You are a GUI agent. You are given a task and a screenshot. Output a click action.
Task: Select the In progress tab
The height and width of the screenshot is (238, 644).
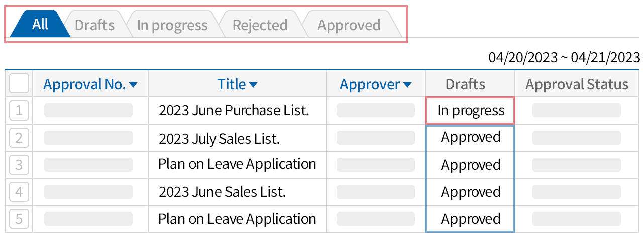coord(172,25)
